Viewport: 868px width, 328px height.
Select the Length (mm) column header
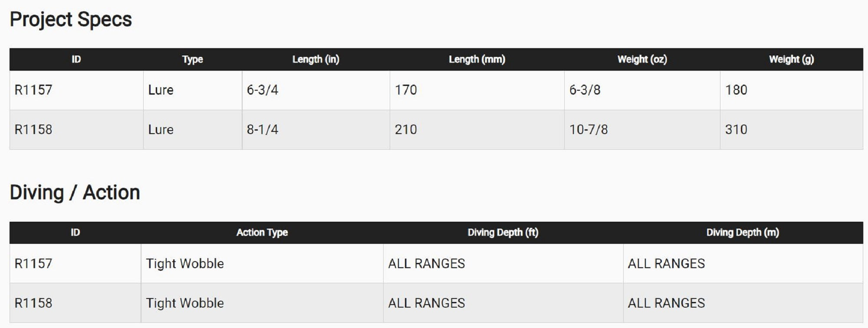click(x=477, y=59)
